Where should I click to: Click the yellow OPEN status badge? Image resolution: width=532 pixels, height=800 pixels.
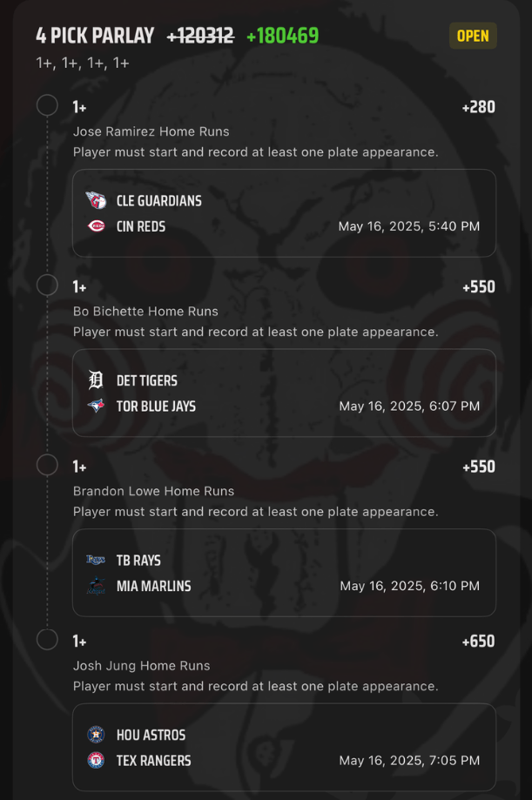click(473, 36)
